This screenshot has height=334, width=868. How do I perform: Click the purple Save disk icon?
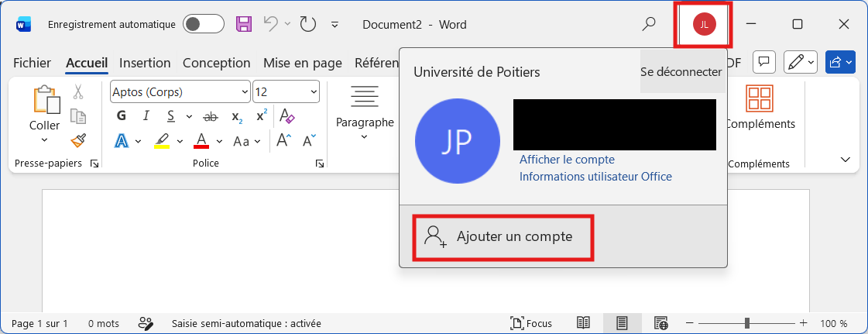(x=244, y=24)
